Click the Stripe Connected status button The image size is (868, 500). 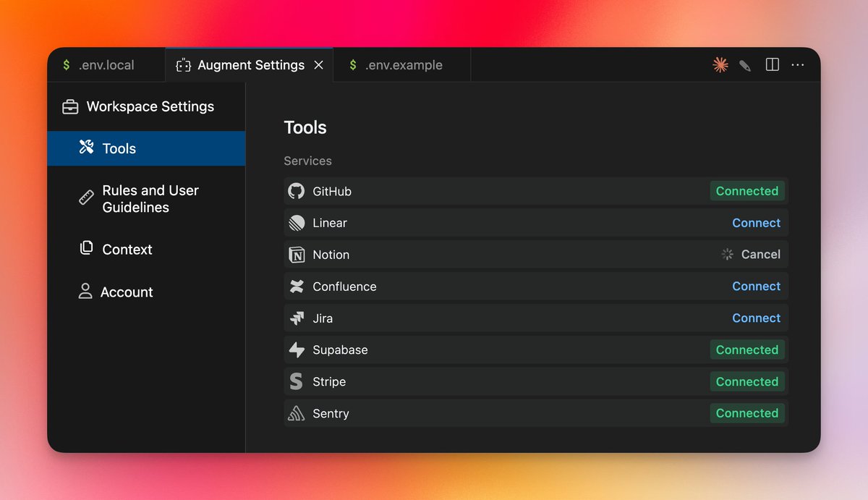(x=747, y=382)
